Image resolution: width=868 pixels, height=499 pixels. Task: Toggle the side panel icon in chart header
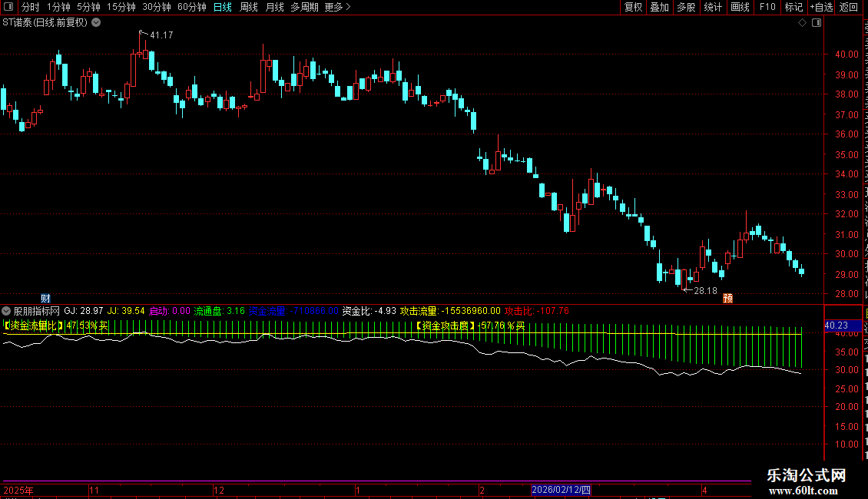pos(817,23)
